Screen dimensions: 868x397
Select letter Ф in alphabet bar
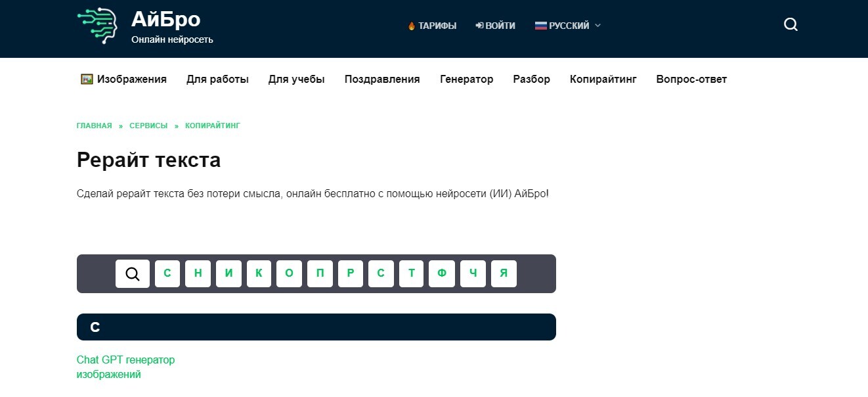442,274
